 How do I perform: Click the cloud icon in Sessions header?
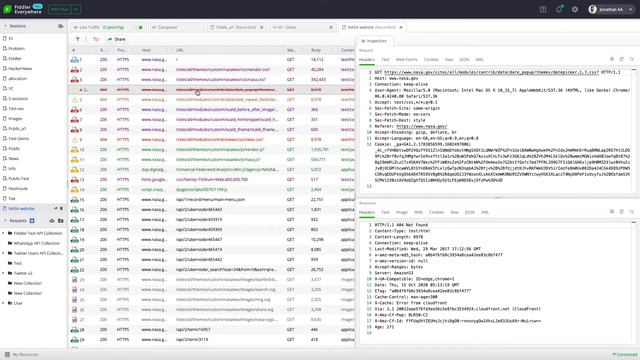point(60,26)
